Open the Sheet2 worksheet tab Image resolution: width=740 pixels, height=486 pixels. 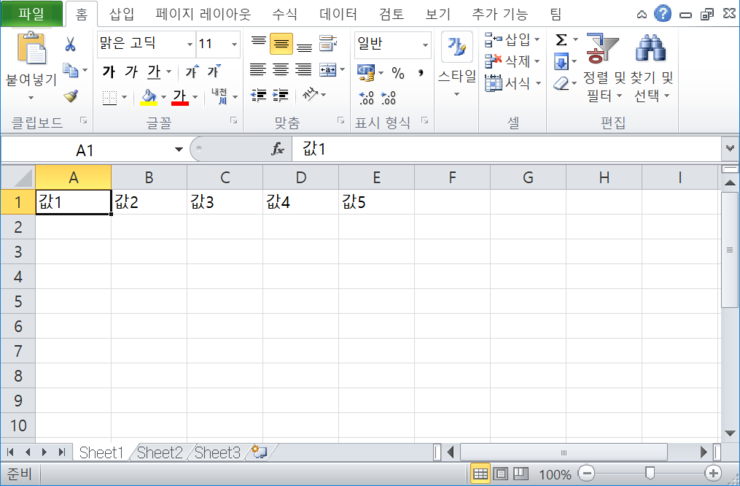(x=160, y=452)
